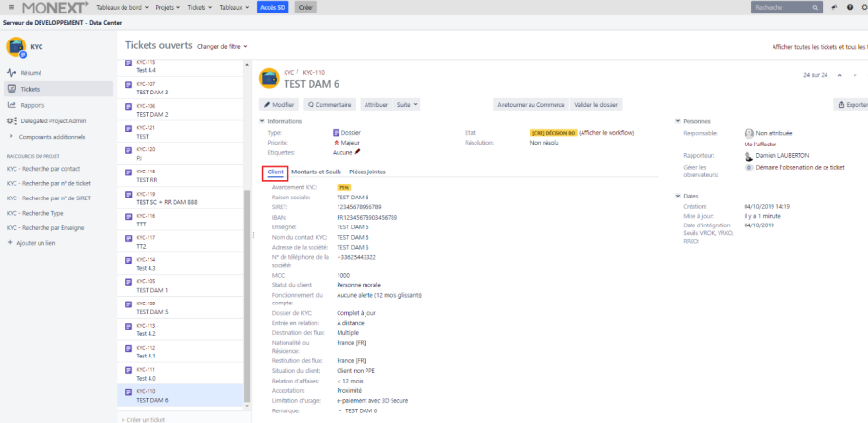868x423 pixels.
Task: Open the Suite dropdown button
Action: pos(406,104)
